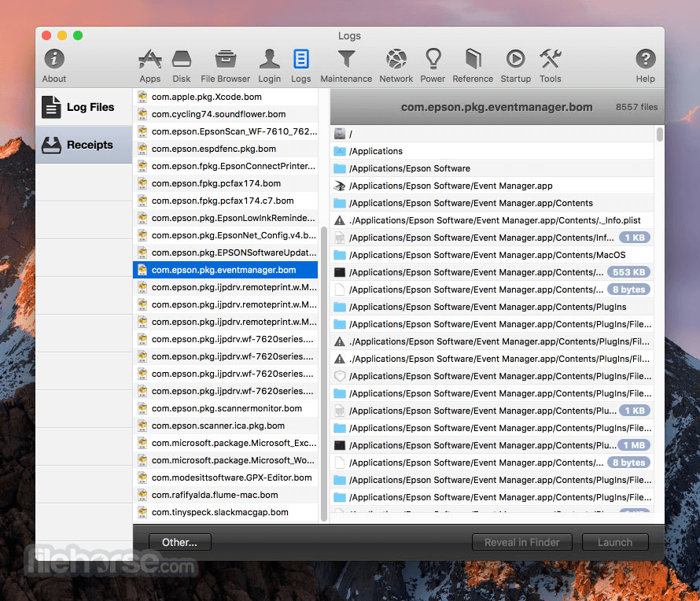
Task: Click the Xcode.bom receipt file icon
Action: pyautogui.click(x=142, y=97)
